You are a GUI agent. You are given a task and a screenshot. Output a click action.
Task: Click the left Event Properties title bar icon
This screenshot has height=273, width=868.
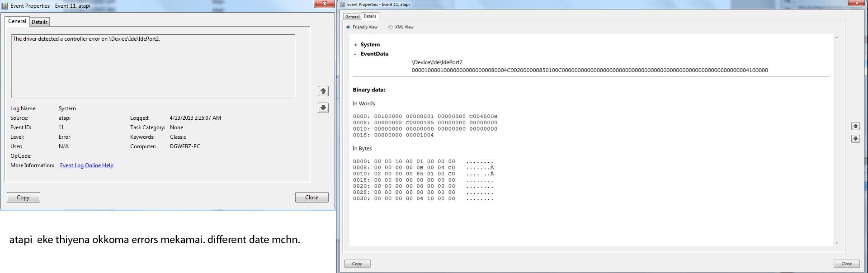[5, 6]
